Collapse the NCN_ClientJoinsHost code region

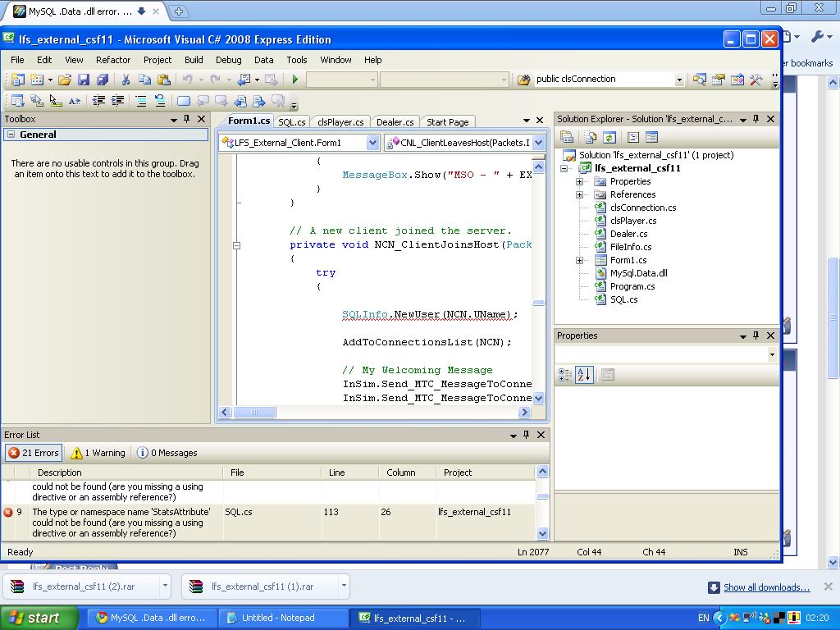[x=237, y=245]
